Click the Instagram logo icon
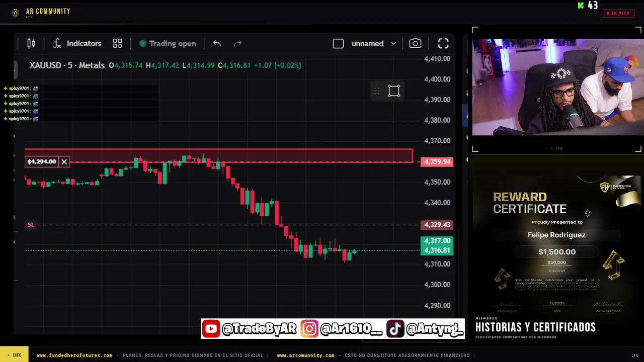This screenshot has width=644, height=362. pyautogui.click(x=309, y=329)
